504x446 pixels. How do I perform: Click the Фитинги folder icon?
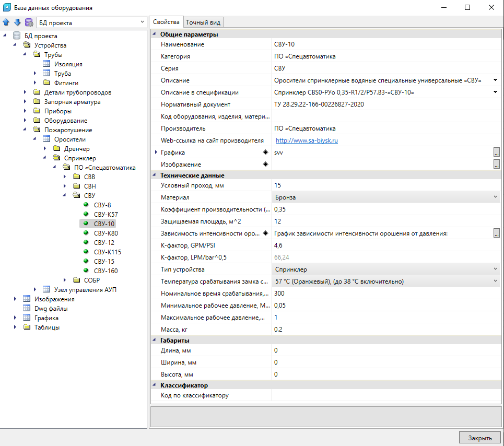(x=46, y=83)
